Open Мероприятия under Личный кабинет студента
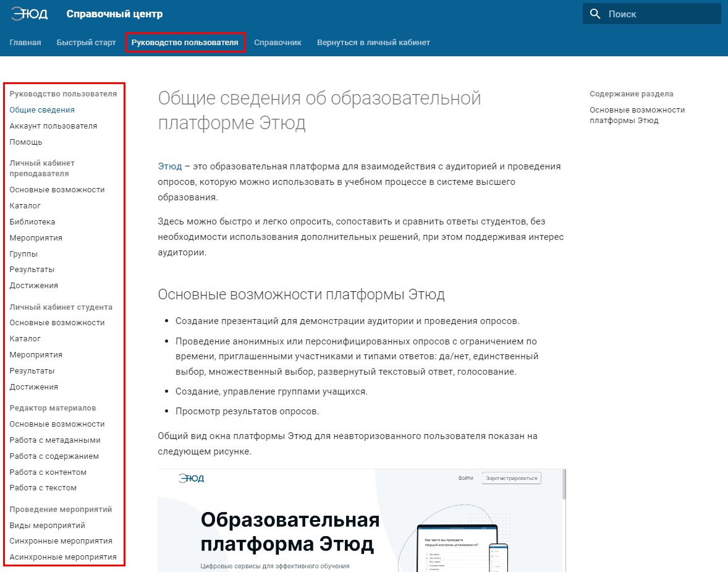Viewport: 728px width, 572px height. (x=36, y=354)
